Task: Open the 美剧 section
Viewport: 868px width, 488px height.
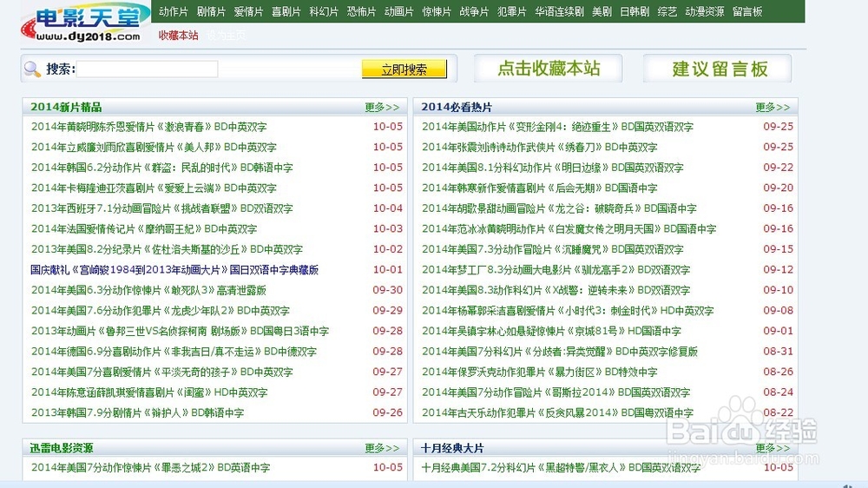Action: [x=602, y=11]
